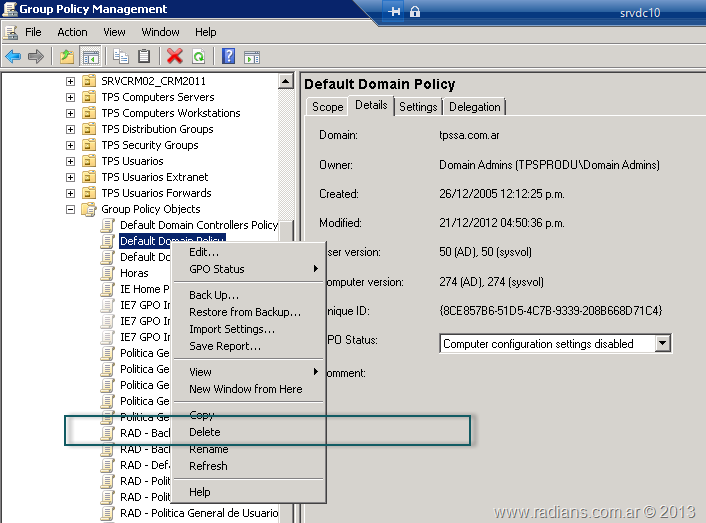This screenshot has height=523, width=706.
Task: Open the Action menu in menu bar
Action: [72, 32]
